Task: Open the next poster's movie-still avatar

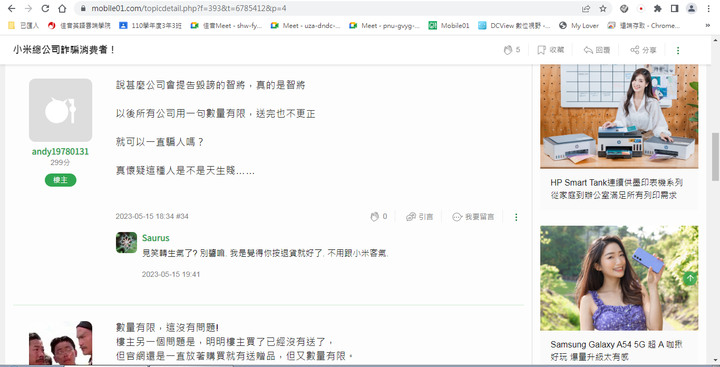Action: (61, 343)
